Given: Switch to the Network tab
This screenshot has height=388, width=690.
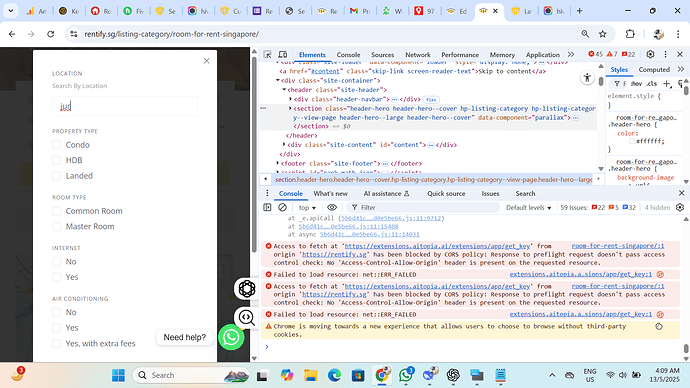Looking at the screenshot, I should click(x=418, y=55).
